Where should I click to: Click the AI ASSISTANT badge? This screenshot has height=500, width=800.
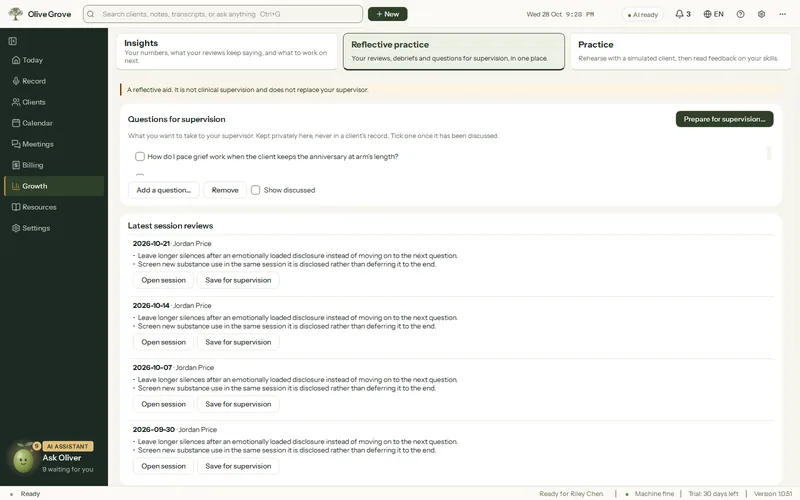click(x=67, y=446)
